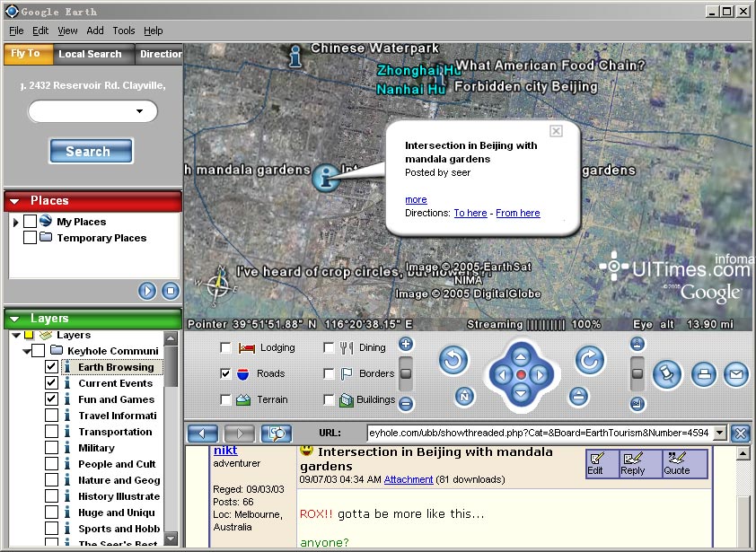
Task: Open the Help menu
Action: [x=154, y=31]
